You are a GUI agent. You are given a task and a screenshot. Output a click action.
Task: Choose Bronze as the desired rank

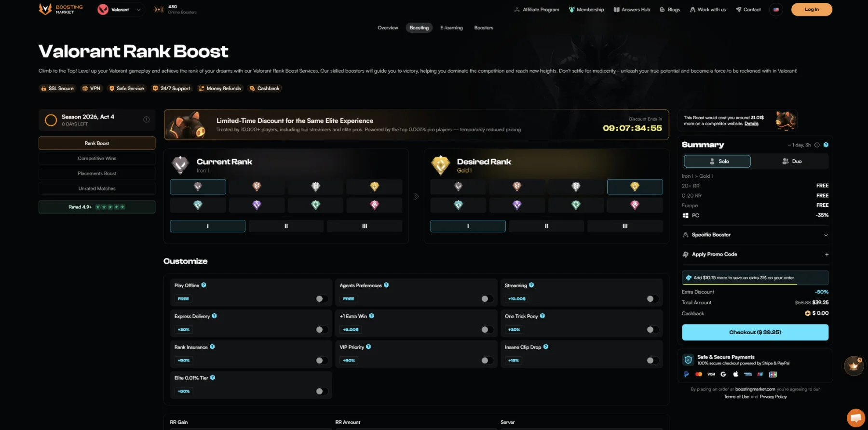click(x=517, y=187)
